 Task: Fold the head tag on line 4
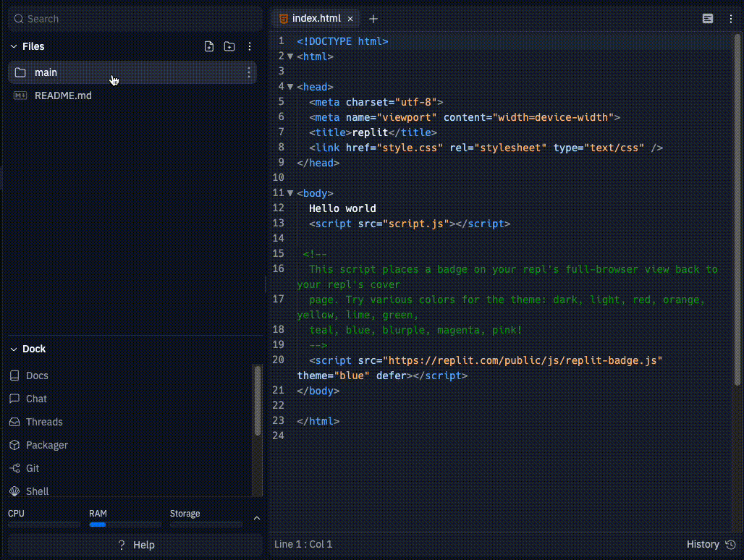point(290,87)
